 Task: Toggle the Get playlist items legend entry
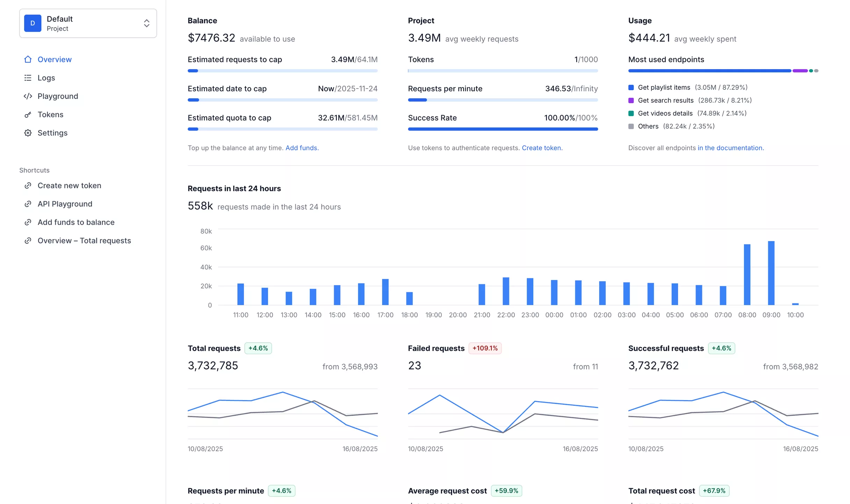[x=664, y=87]
